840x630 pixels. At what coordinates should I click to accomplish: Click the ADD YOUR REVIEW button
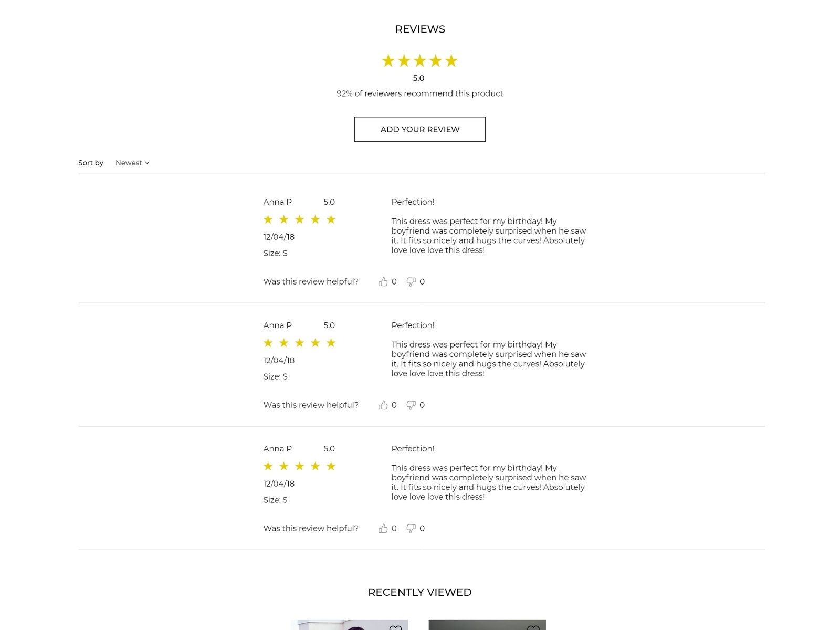420,129
